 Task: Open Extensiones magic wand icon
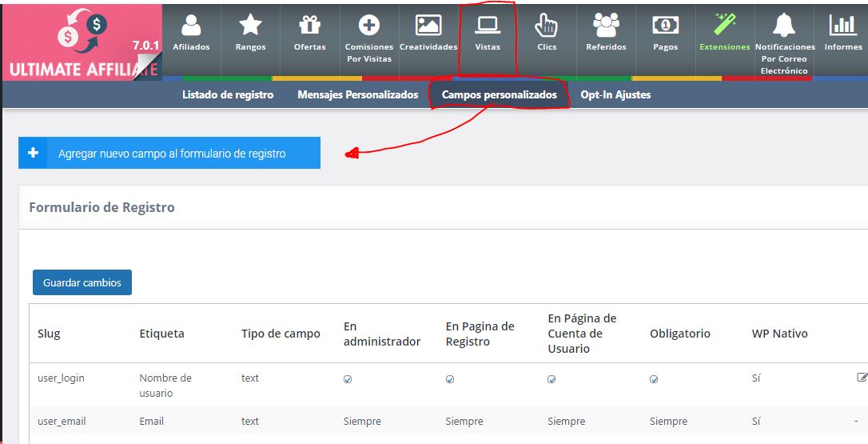coord(725,26)
